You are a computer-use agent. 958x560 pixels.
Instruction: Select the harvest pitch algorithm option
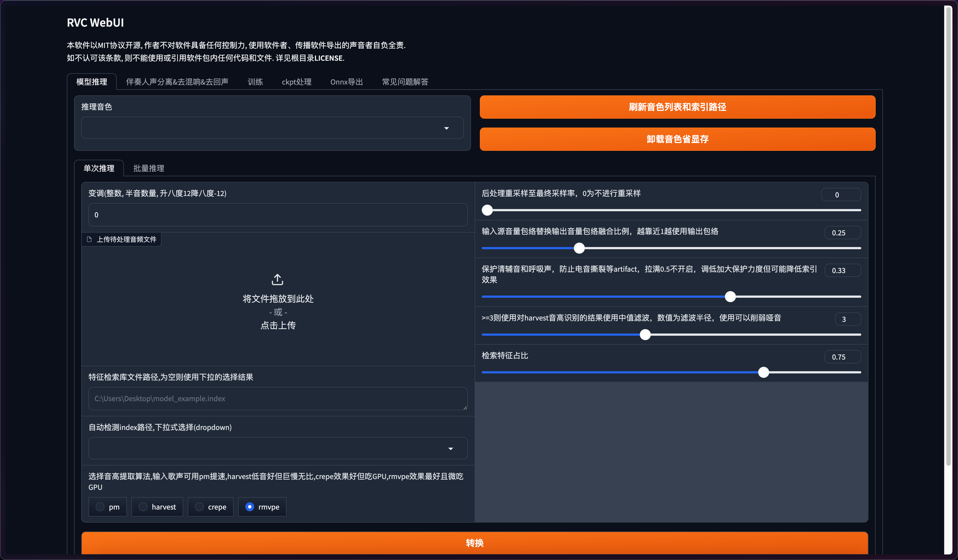[x=143, y=507]
